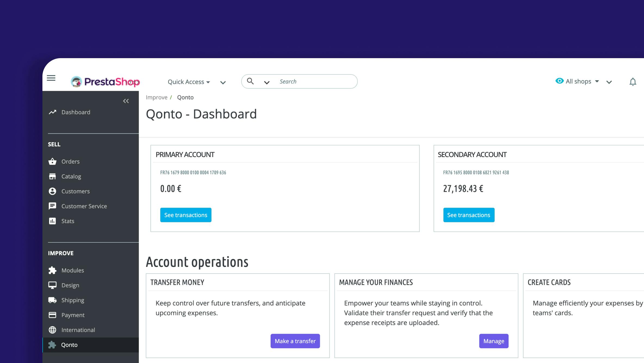Open the notifications bell
The image size is (644, 363).
point(633,82)
